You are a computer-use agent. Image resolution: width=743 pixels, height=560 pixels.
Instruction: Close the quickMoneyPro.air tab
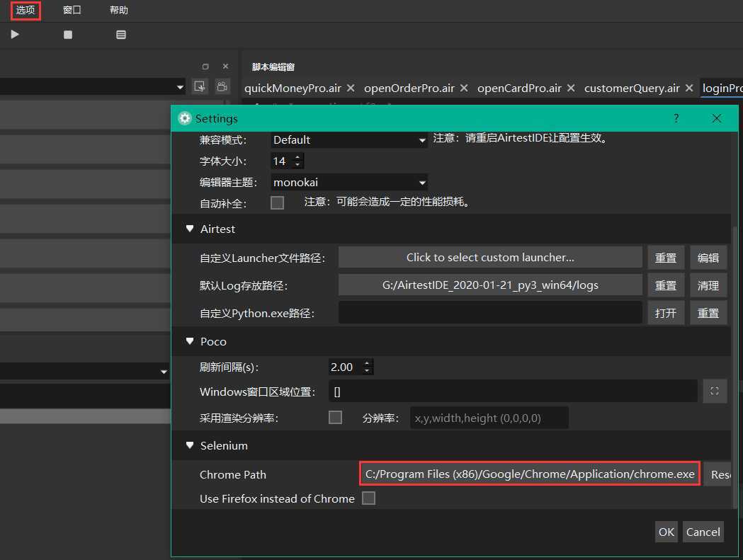351,88
